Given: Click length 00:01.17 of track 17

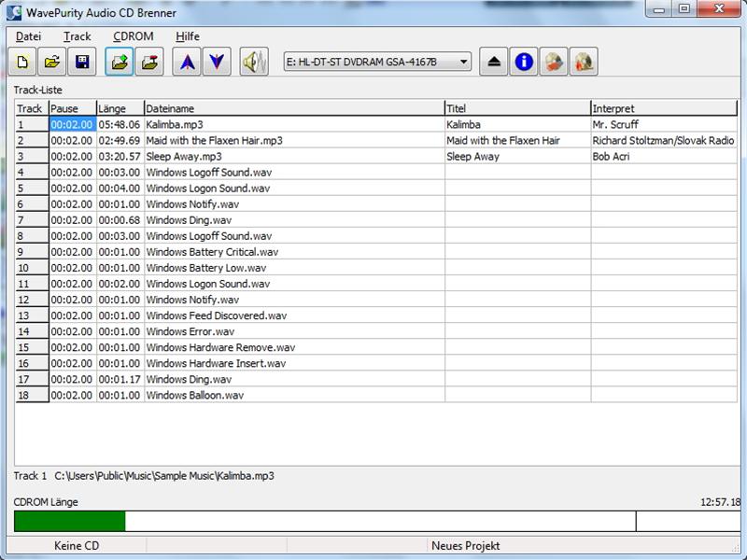Looking at the screenshot, I should coord(120,380).
